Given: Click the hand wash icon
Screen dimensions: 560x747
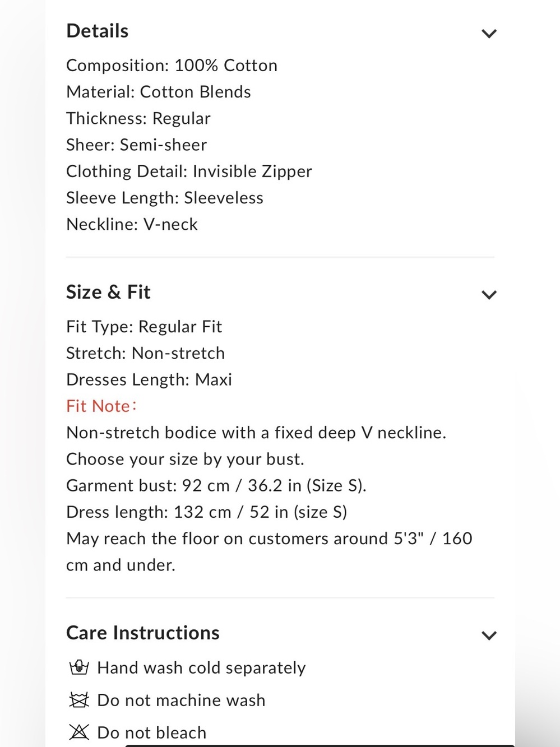Looking at the screenshot, I should point(79,667).
